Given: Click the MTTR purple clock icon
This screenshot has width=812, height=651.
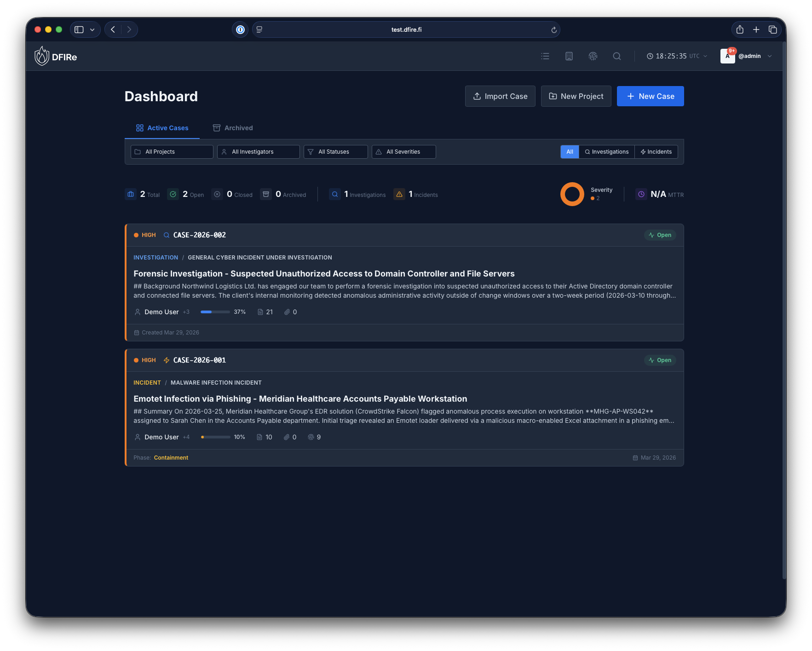Looking at the screenshot, I should point(641,194).
